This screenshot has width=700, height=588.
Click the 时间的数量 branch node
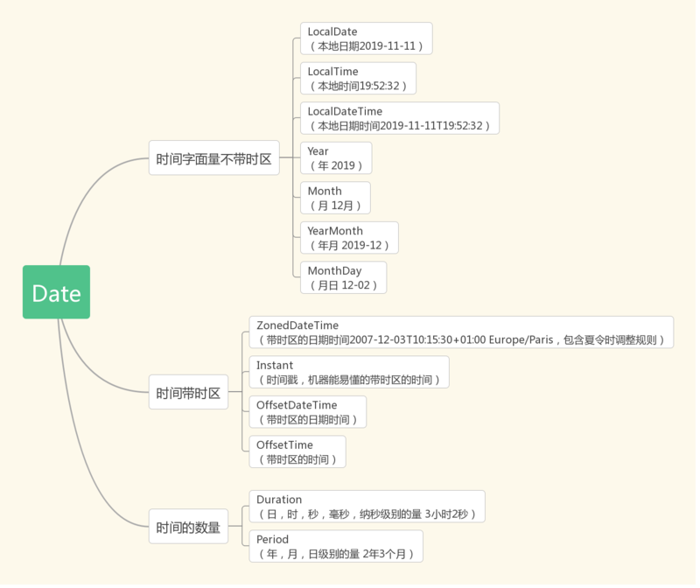click(x=188, y=526)
